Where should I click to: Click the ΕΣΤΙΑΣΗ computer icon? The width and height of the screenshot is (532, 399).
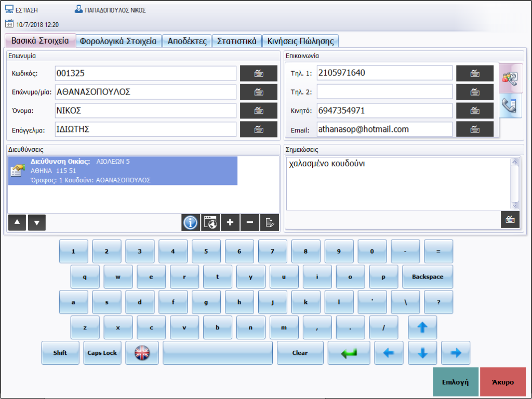[x=9, y=9]
